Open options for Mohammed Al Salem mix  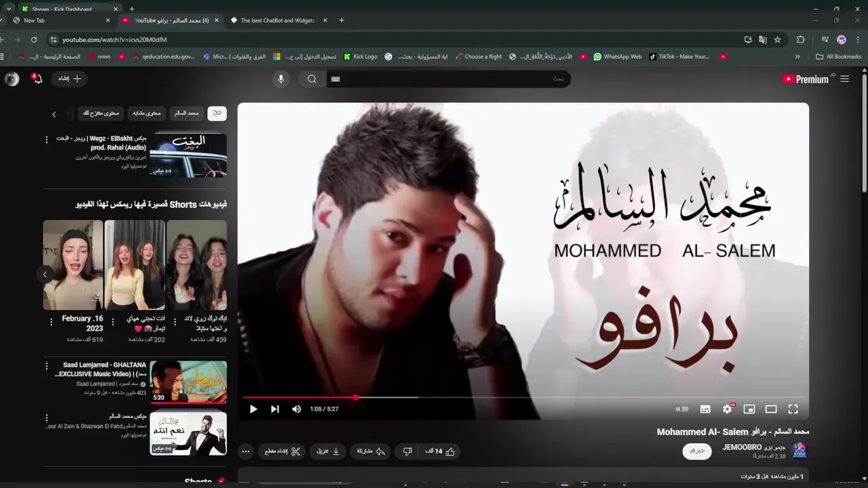[46, 418]
